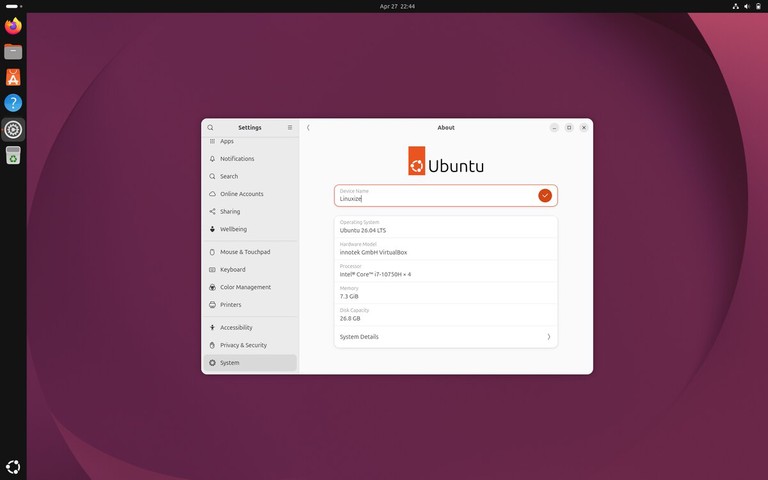768x480 pixels.
Task: Click the Notifications bell icon
Action: click(212, 159)
